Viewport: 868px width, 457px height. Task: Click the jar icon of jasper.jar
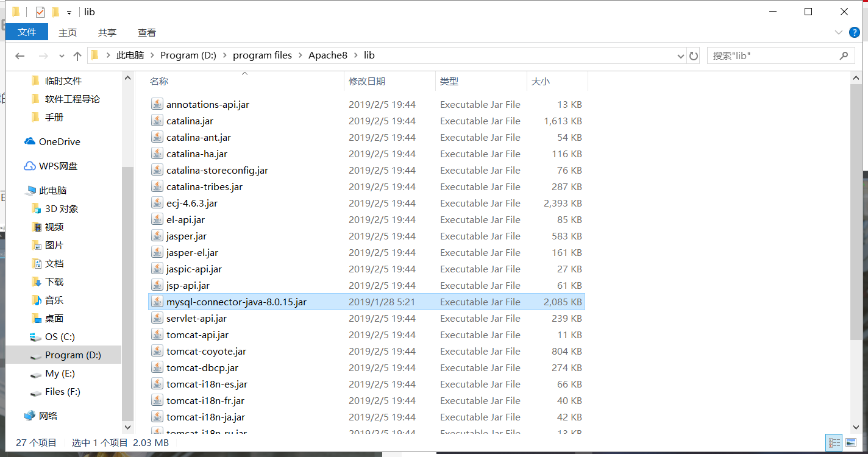(157, 236)
